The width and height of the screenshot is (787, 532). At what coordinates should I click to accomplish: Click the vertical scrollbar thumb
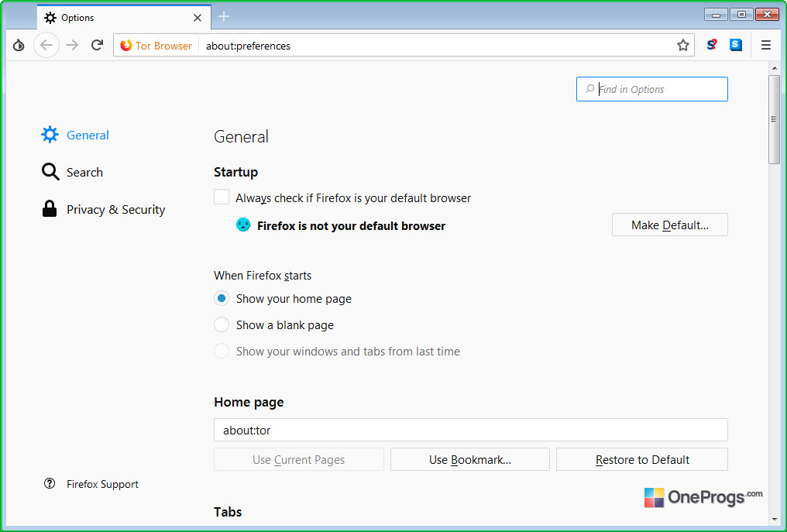pos(774,119)
